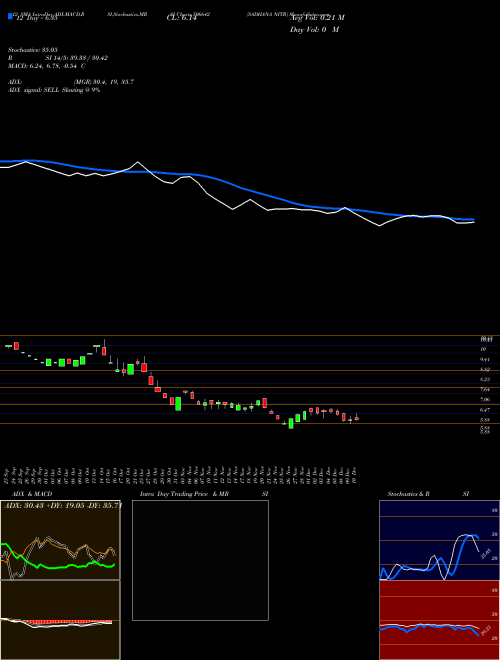Image resolution: width=500 pixels, height=660 pixels.
Task: Click the 'SI 14/5: 39.33 / 39.42' value
Action: (x=77, y=58)
